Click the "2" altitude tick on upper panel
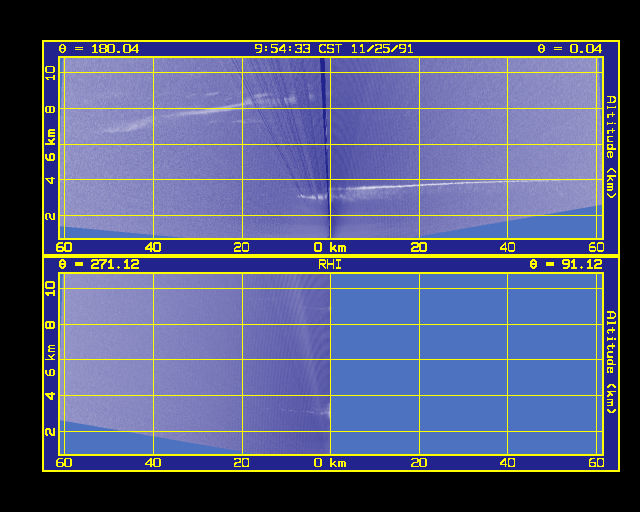This screenshot has width=640, height=512. tap(51, 216)
